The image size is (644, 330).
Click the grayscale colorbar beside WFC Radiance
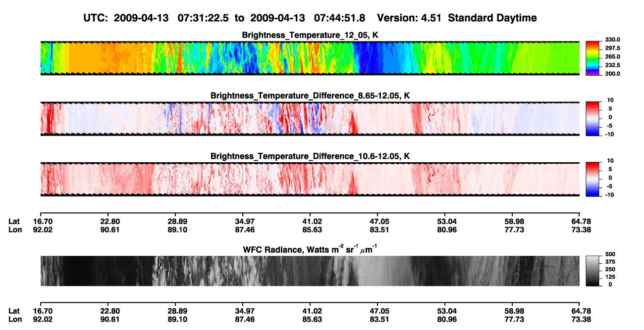point(593,271)
